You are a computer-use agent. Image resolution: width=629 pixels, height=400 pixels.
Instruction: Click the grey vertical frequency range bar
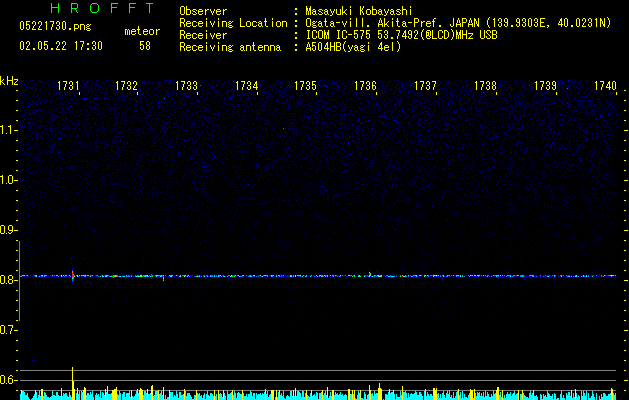tap(19, 280)
